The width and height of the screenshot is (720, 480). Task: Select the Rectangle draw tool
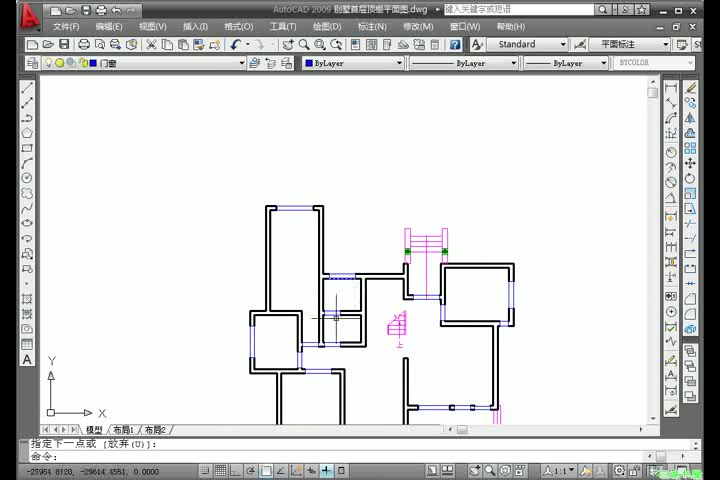[x=27, y=148]
